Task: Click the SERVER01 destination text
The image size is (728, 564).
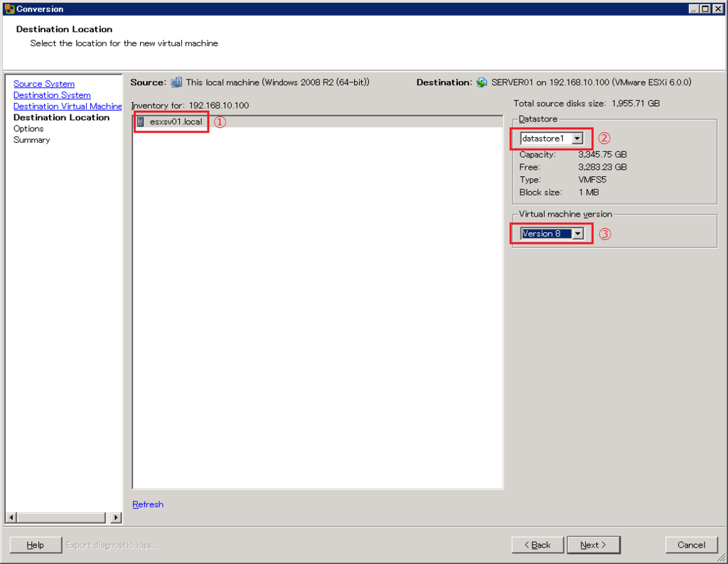Action: [591, 82]
